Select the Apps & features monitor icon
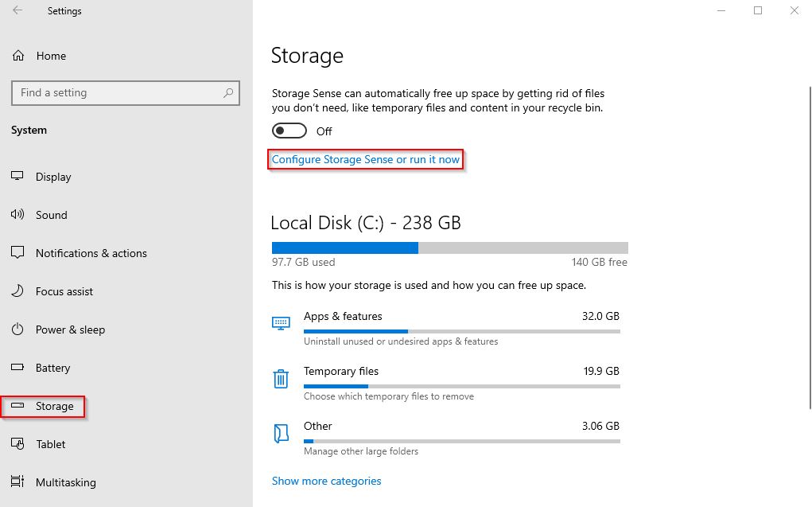The width and height of the screenshot is (812, 507). (281, 322)
